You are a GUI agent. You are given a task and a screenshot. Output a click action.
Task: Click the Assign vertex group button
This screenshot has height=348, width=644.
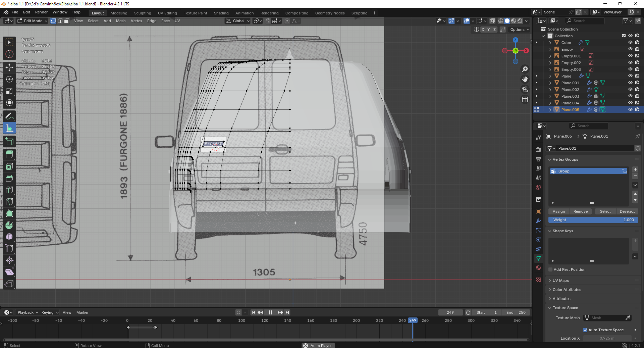[559, 211]
